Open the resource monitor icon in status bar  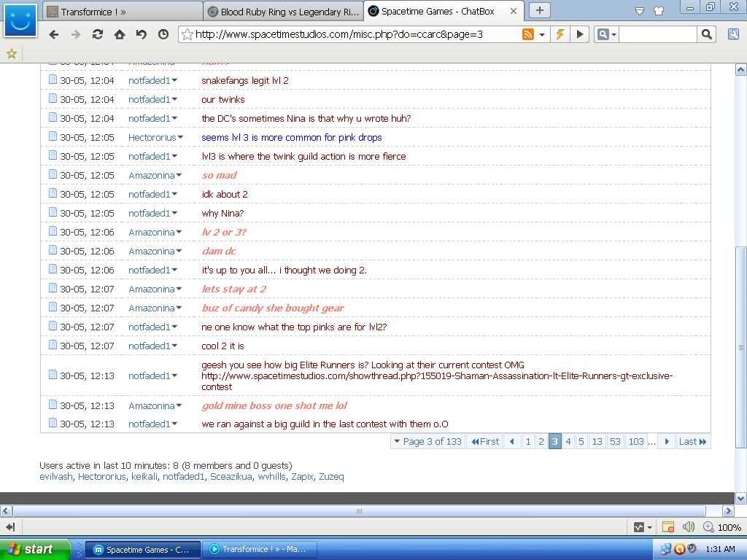coord(639,527)
